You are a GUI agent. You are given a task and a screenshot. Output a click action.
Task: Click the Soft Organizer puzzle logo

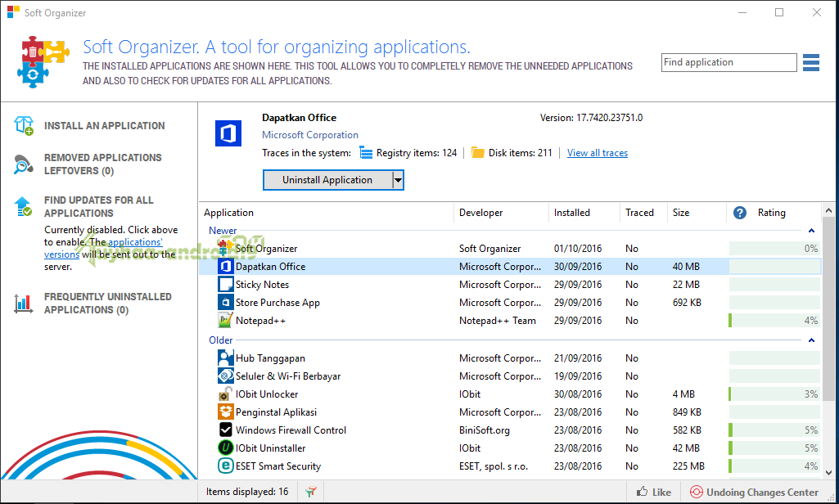(x=43, y=63)
